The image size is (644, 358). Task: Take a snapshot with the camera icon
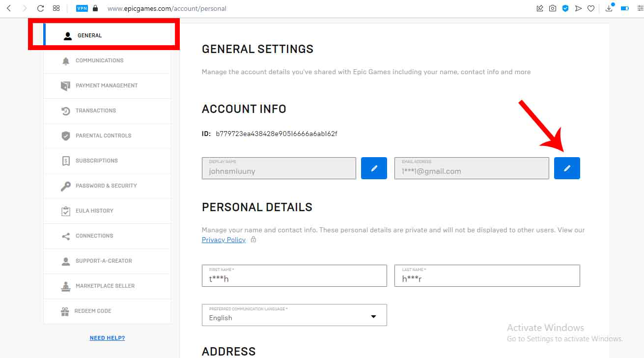coord(553,8)
